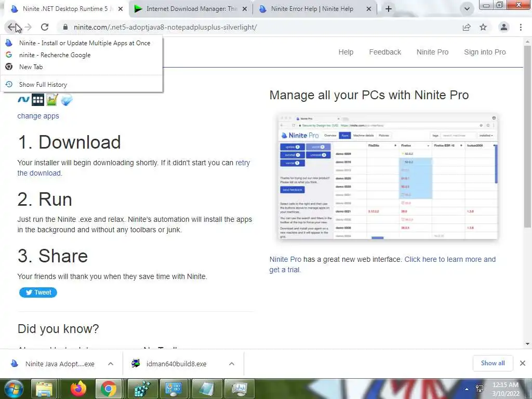Reload the current Ninite page
The height and width of the screenshot is (399, 532).
click(45, 27)
